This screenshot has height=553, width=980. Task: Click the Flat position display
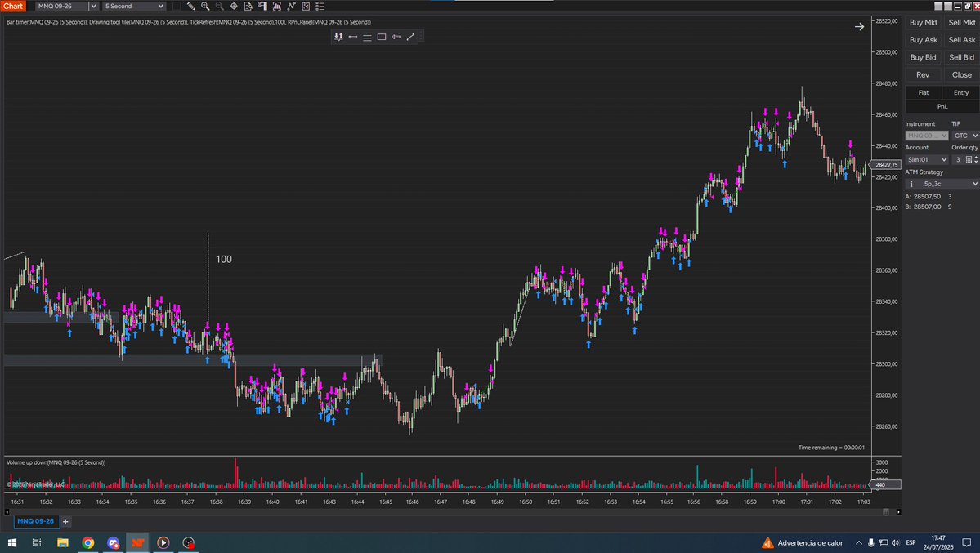click(924, 92)
